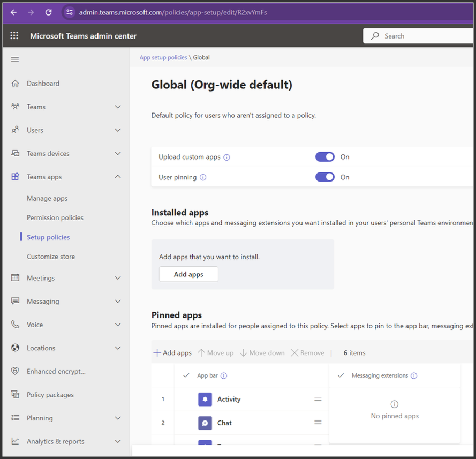Image resolution: width=476 pixels, height=459 pixels.
Task: Click the App bar info icon
Action: (x=224, y=376)
